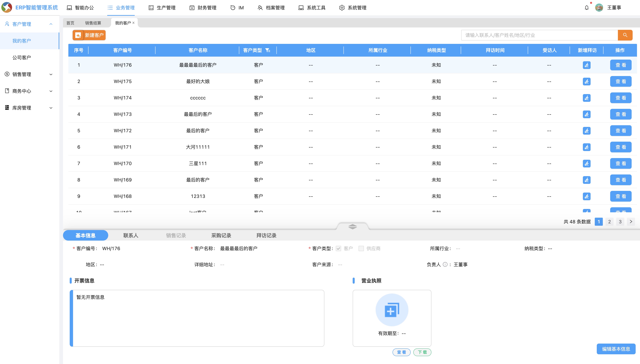640x364 pixels.
Task: Switch to the 销售结算 page tab
Action: click(x=93, y=23)
